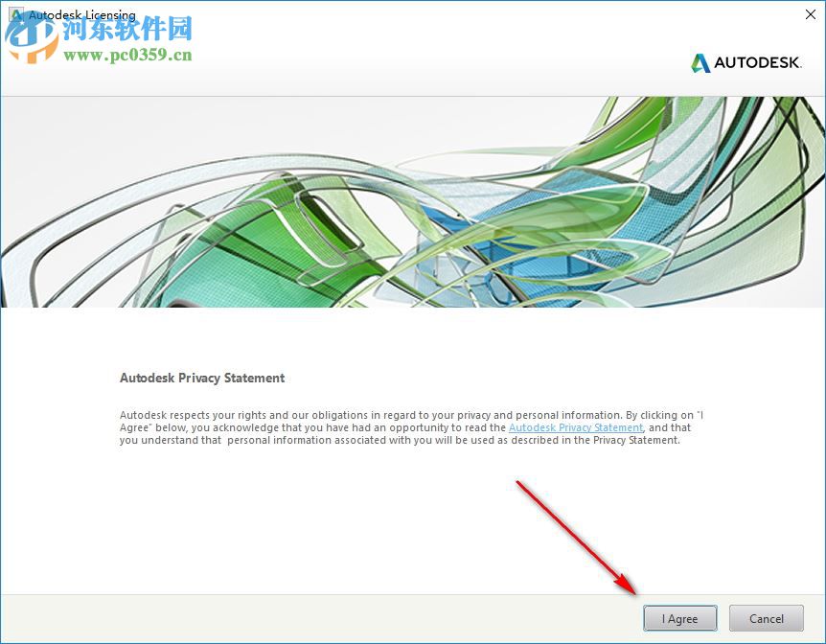
Task: Click the 河东软件园 watermark text
Action: 127,29
